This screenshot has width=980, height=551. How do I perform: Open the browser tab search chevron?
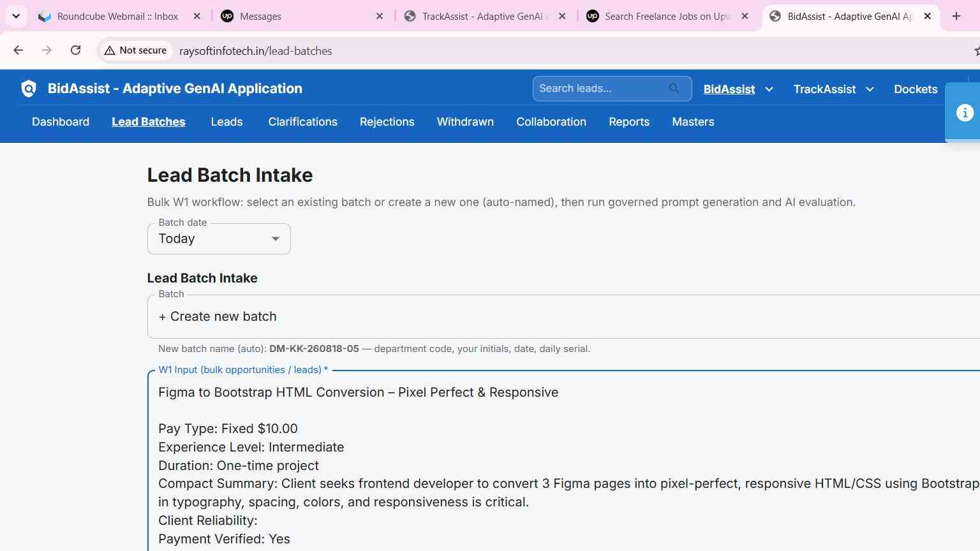[x=16, y=16]
